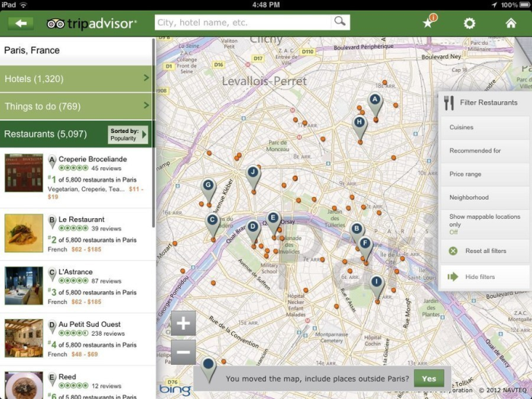Viewport: 532px width, 399px height.
Task: Zoom out with the minus button
Action: click(x=183, y=352)
